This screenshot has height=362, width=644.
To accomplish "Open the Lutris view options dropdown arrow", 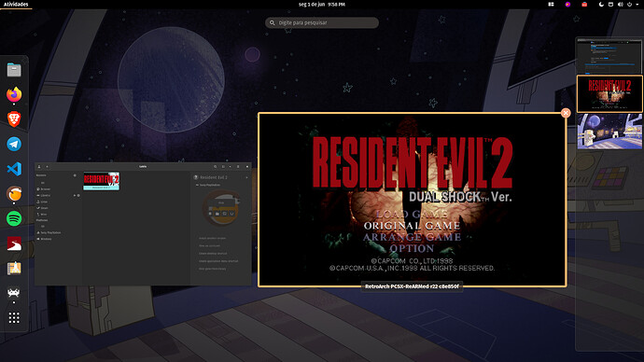I will tap(230, 167).
